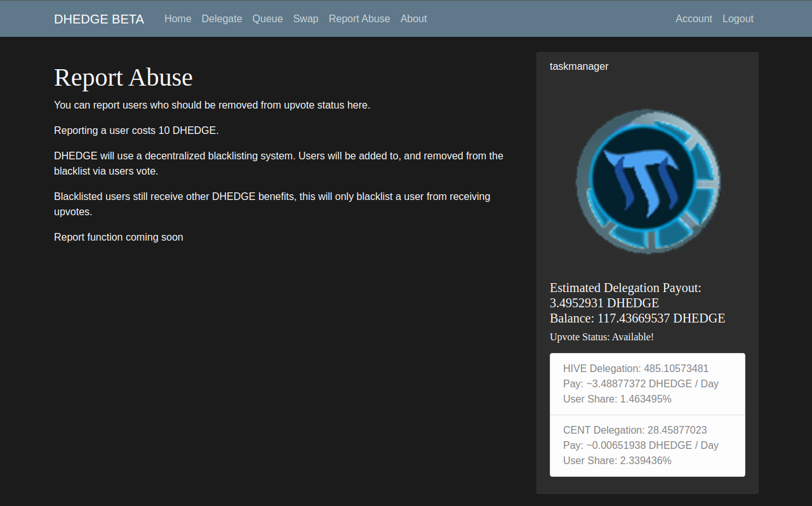This screenshot has width=812, height=506.
Task: Click Pay ~3.48877372 DHEDGE / Day line
Action: click(641, 383)
